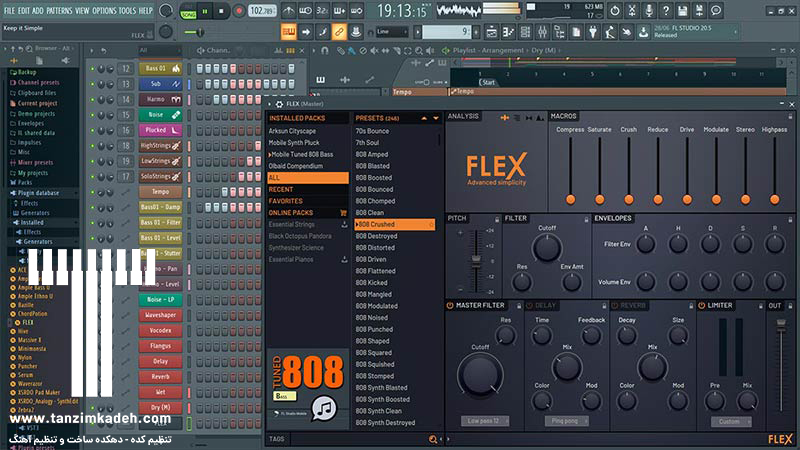The height and width of the screenshot is (450, 800).
Task: Click the online packs shopping cart icon
Action: click(343, 213)
